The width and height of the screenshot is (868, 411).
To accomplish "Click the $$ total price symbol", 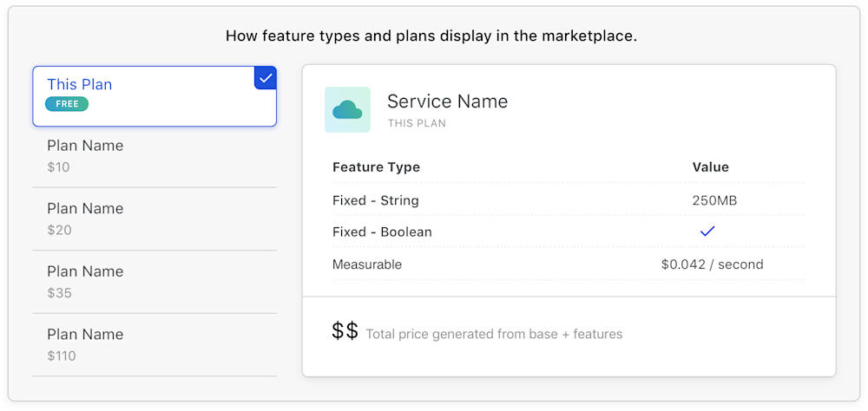I will click(x=345, y=330).
